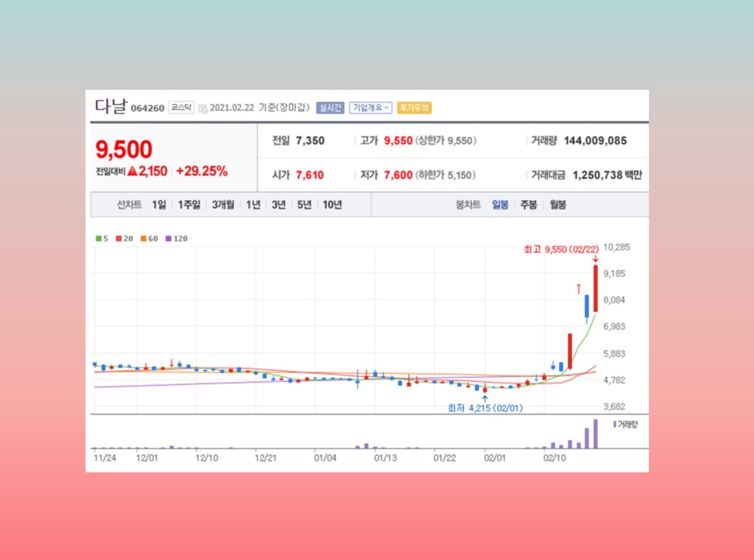Select the 3개월 line chart tab
This screenshot has width=754, height=560.
pyautogui.click(x=223, y=205)
